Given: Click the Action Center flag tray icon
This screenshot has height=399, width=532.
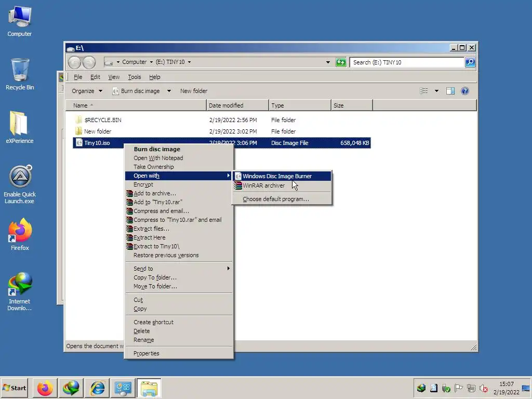Looking at the screenshot, I should pyautogui.click(x=458, y=388).
